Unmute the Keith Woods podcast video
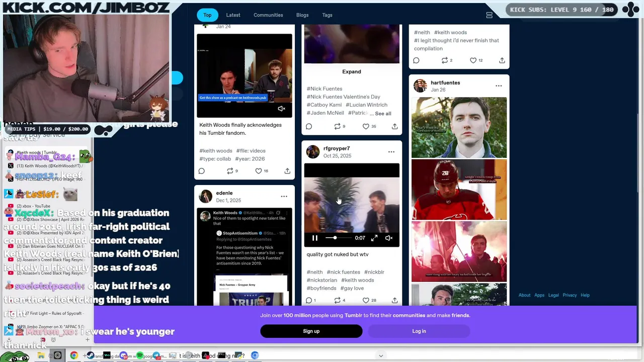This screenshot has width=644, height=362. tap(282, 109)
